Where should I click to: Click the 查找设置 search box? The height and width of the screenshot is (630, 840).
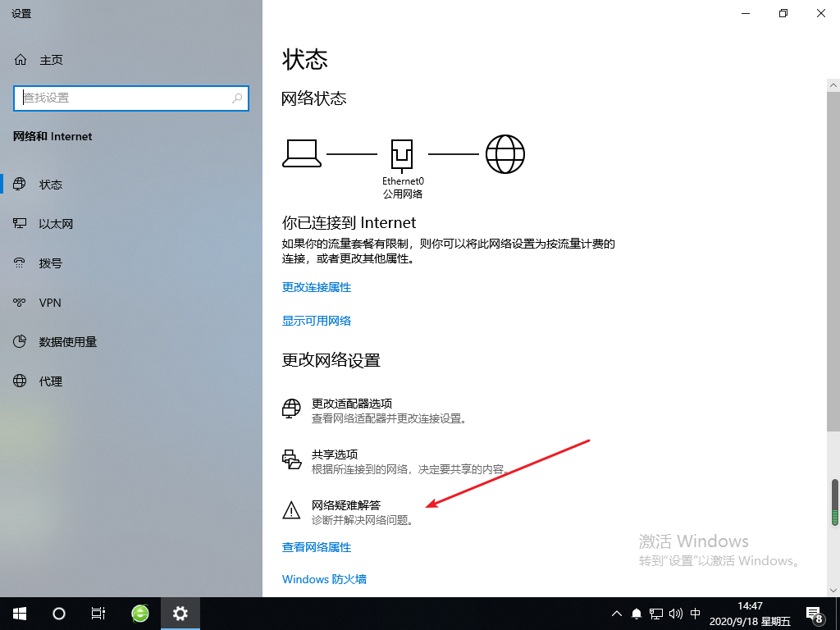(x=131, y=98)
